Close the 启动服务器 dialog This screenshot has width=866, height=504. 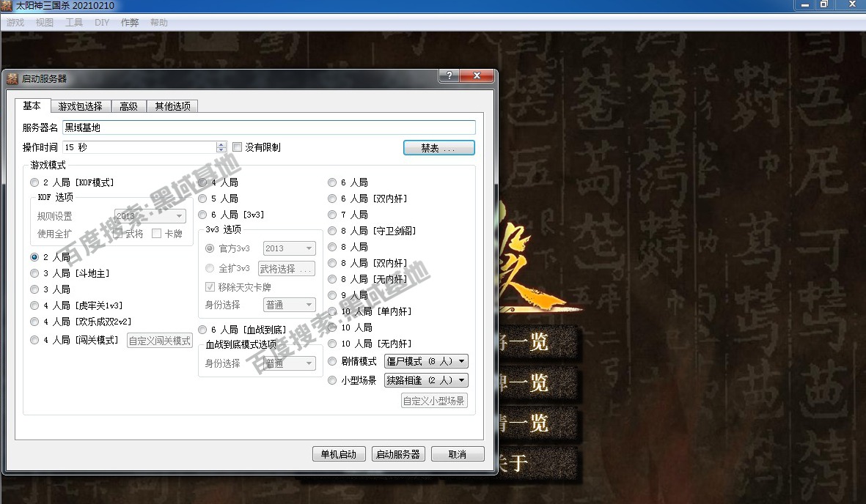coord(477,75)
